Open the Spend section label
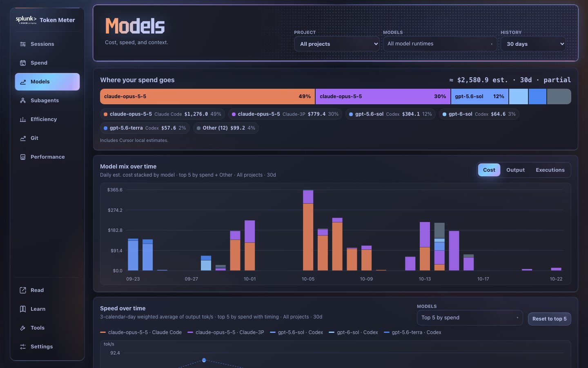The image size is (588, 368). tap(39, 63)
